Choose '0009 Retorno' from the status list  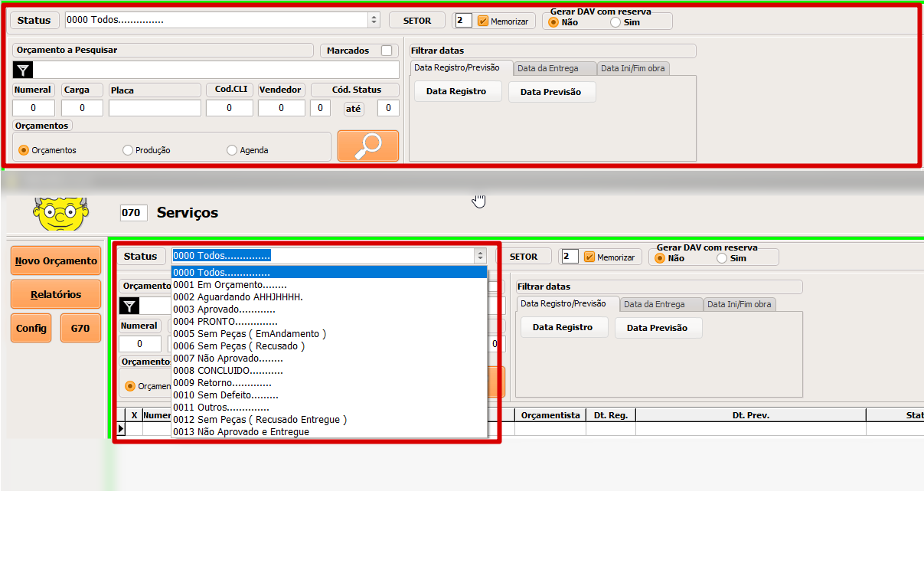(222, 383)
